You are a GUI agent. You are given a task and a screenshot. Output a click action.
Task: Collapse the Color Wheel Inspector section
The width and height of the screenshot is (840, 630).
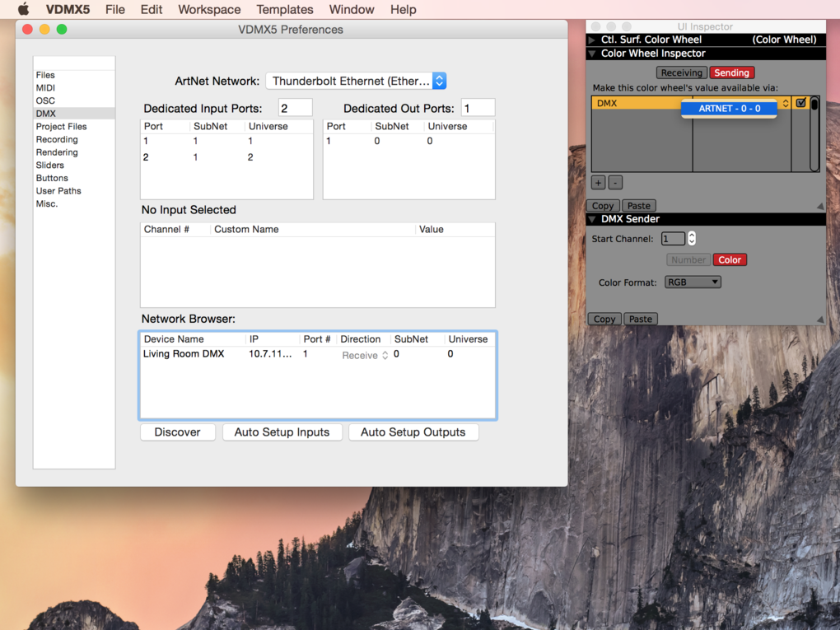592,54
